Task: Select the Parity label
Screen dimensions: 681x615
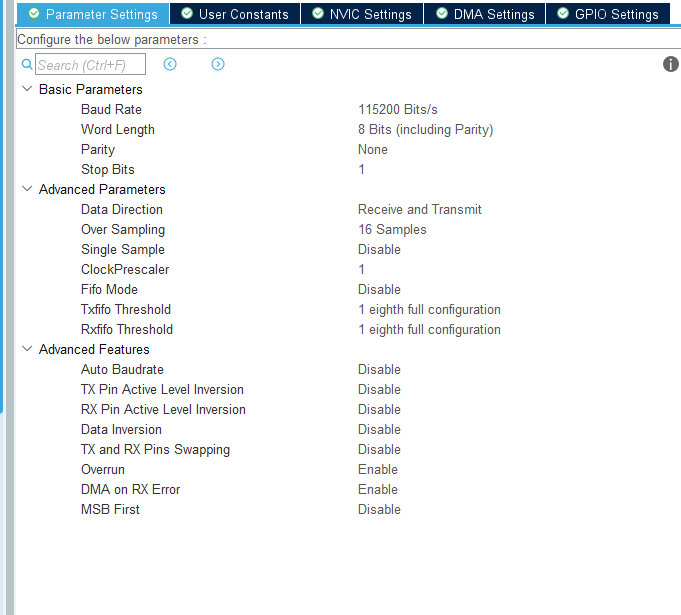Action: (98, 149)
